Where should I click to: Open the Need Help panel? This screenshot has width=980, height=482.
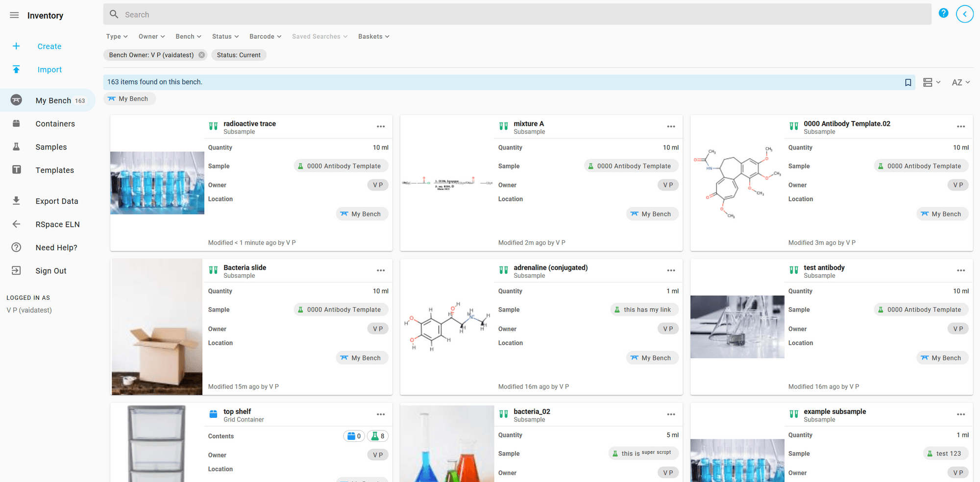coord(16,247)
